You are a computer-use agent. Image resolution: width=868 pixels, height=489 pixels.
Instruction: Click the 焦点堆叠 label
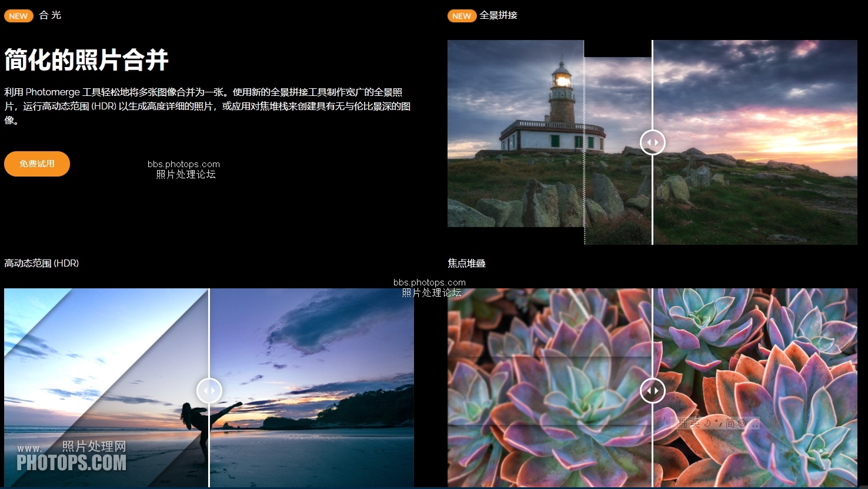click(466, 263)
